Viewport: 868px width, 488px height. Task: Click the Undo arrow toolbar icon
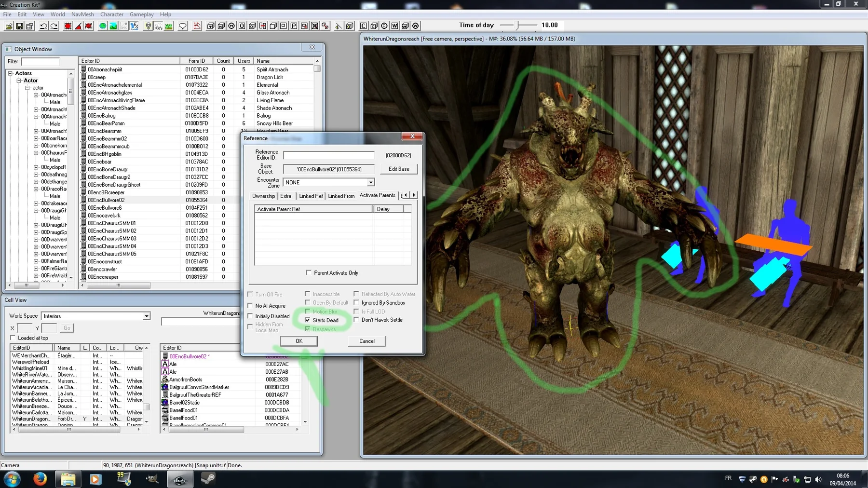click(43, 26)
